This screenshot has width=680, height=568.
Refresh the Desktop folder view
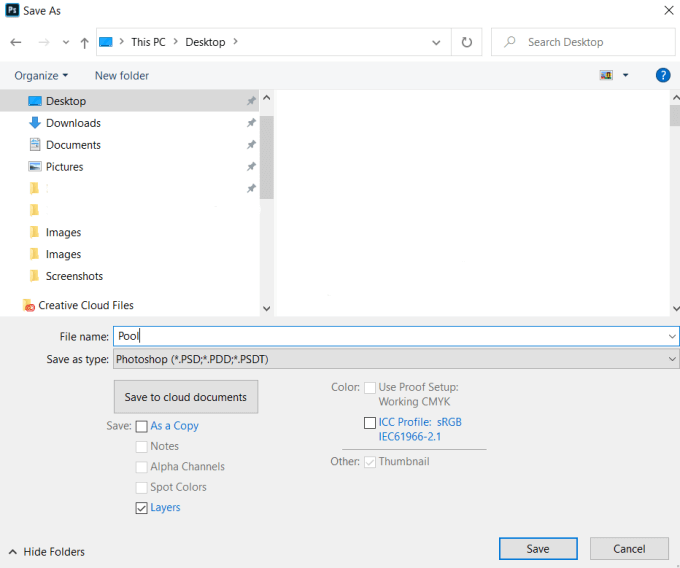pyautogui.click(x=467, y=42)
